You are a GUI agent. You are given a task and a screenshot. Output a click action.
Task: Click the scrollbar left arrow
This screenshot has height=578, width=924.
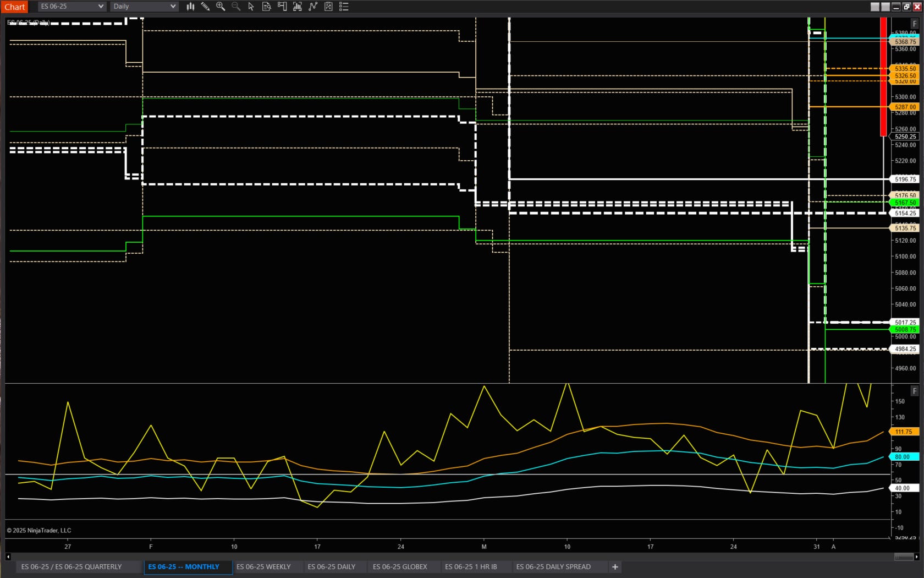[x=8, y=557]
